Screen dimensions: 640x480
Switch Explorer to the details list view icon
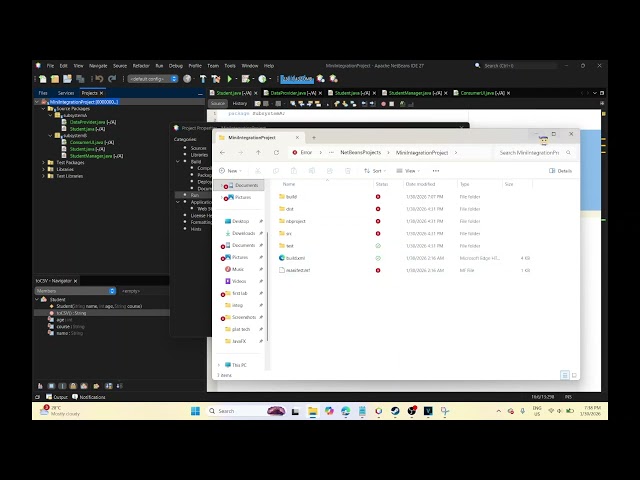[x=564, y=375]
